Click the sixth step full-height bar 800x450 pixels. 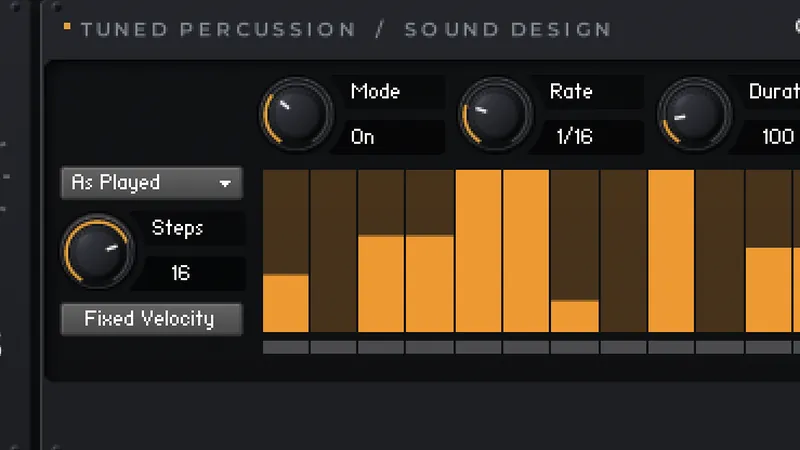pyautogui.click(x=526, y=251)
